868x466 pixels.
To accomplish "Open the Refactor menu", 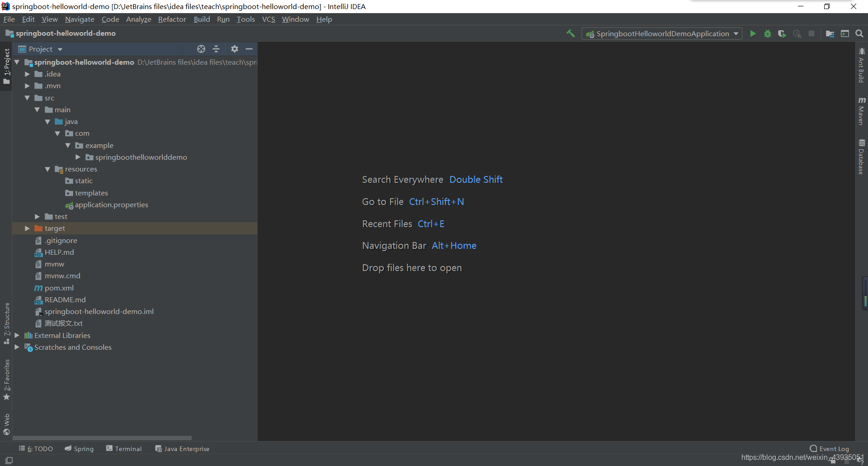I will click(x=172, y=19).
